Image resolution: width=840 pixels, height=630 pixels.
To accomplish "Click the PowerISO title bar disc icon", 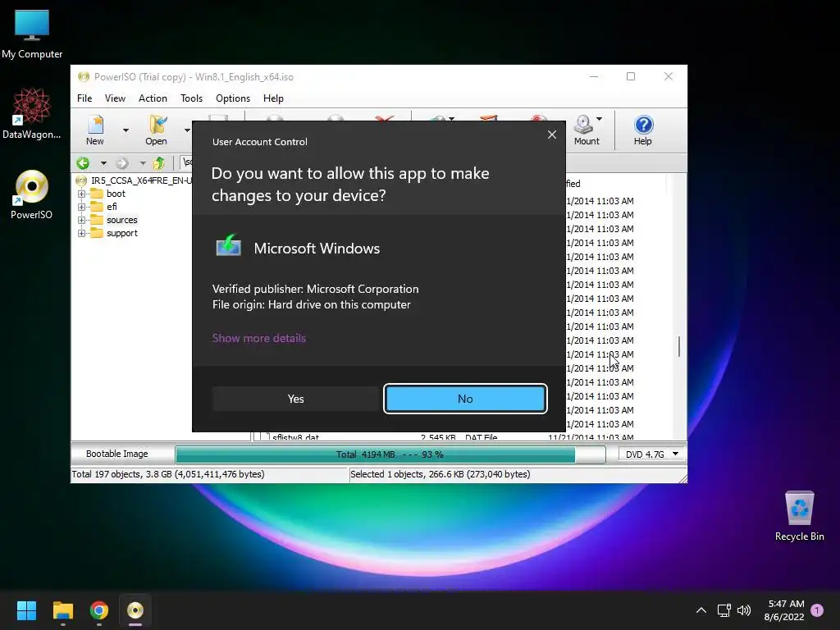I will point(84,76).
